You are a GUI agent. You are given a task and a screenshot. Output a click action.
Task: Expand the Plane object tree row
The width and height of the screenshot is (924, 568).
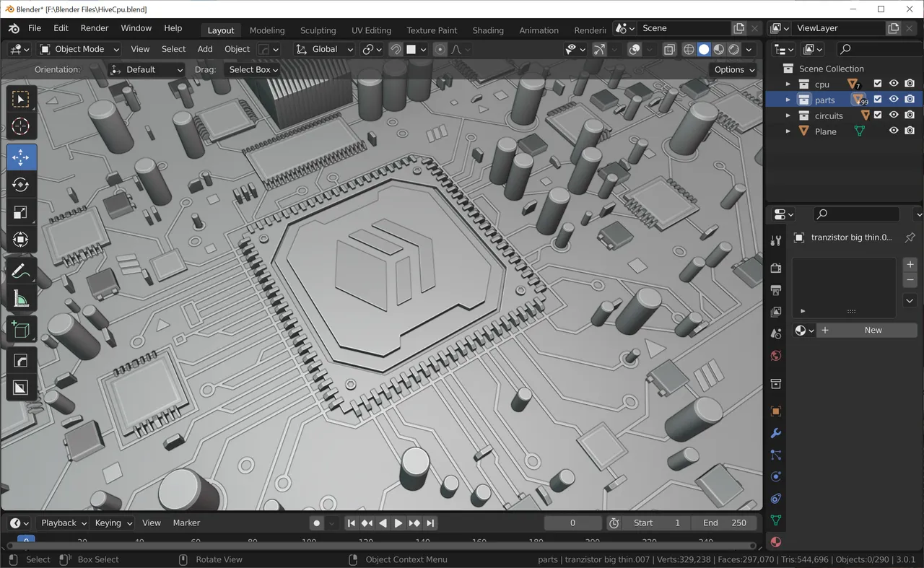point(788,131)
